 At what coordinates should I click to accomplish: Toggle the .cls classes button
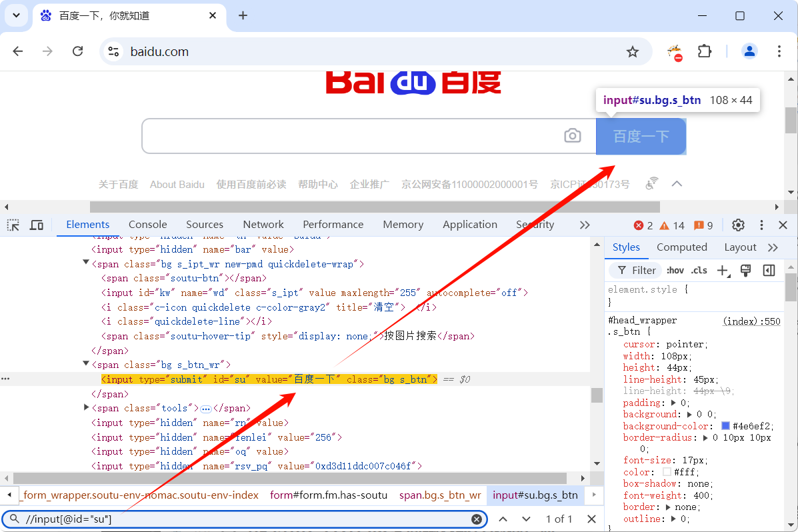pos(699,270)
